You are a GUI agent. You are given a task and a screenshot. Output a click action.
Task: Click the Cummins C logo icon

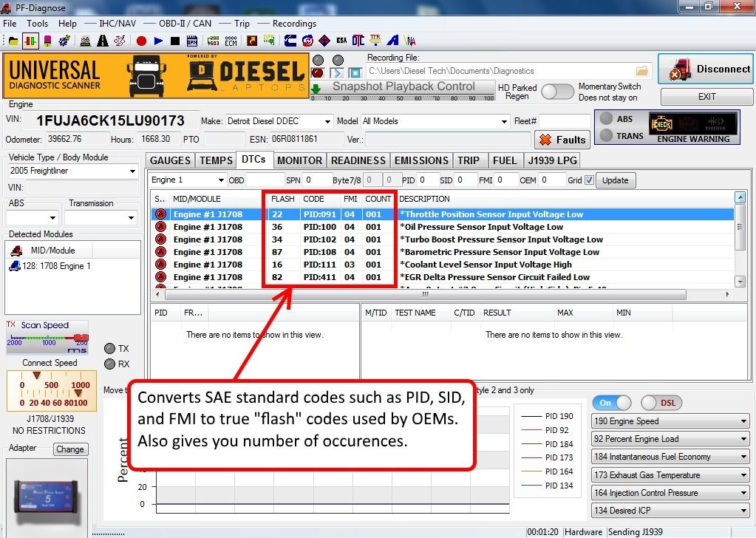click(x=290, y=41)
